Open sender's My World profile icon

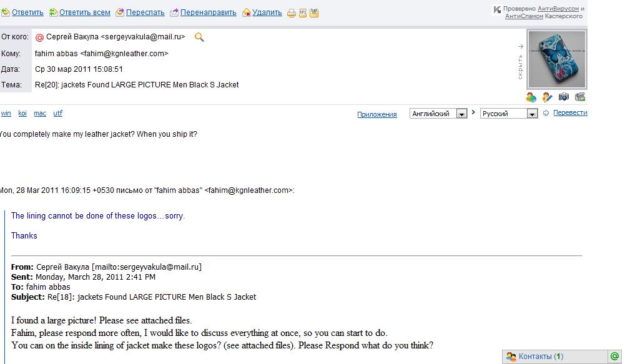pyautogui.click(x=531, y=97)
